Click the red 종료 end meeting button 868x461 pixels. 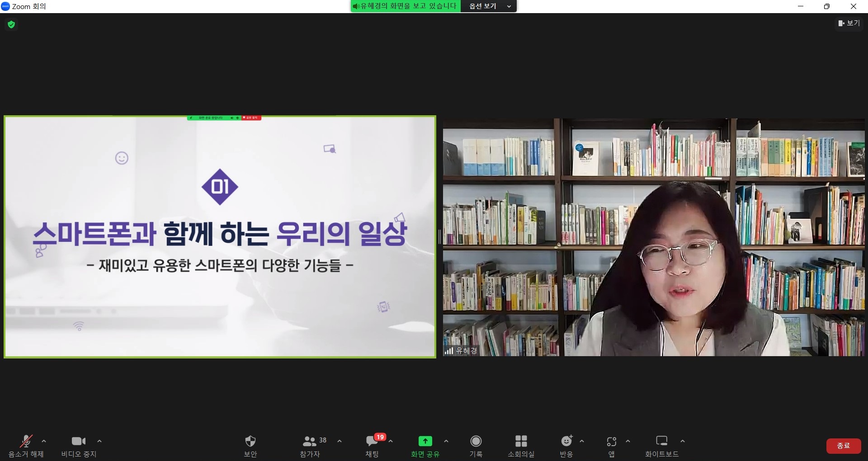click(843, 446)
